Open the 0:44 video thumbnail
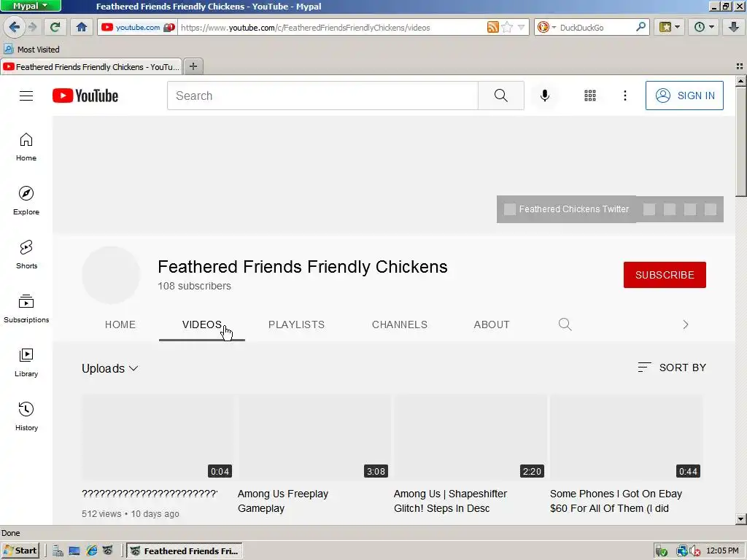This screenshot has width=747, height=560. click(x=626, y=437)
